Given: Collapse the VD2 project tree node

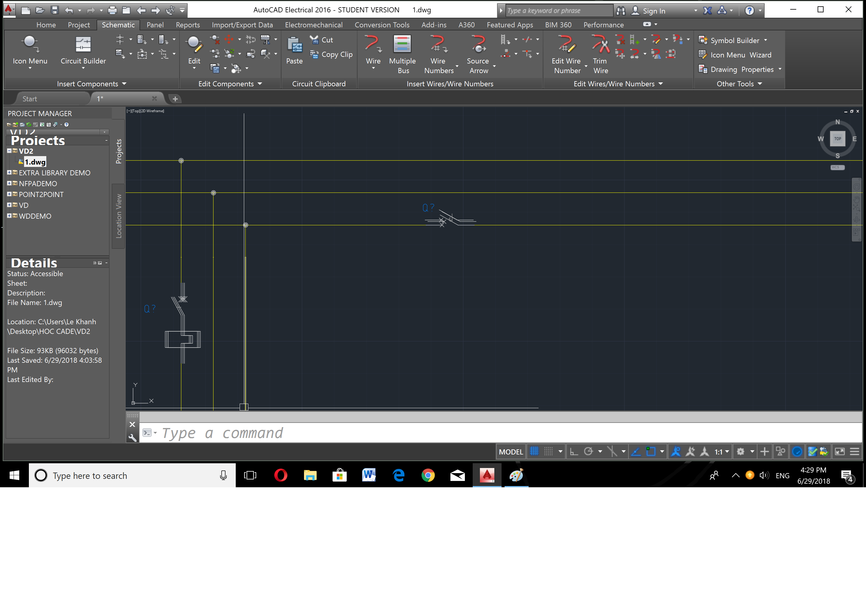Looking at the screenshot, I should pyautogui.click(x=10, y=151).
